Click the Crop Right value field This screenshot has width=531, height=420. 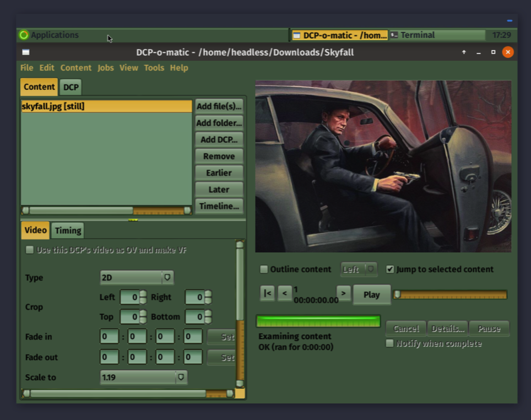click(x=195, y=297)
